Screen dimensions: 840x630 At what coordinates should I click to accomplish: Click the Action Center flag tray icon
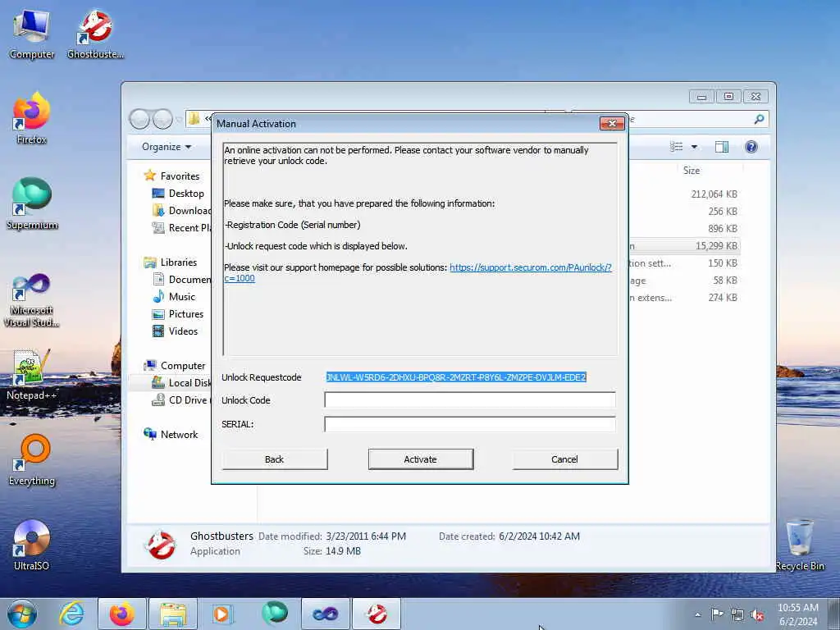tap(717, 614)
